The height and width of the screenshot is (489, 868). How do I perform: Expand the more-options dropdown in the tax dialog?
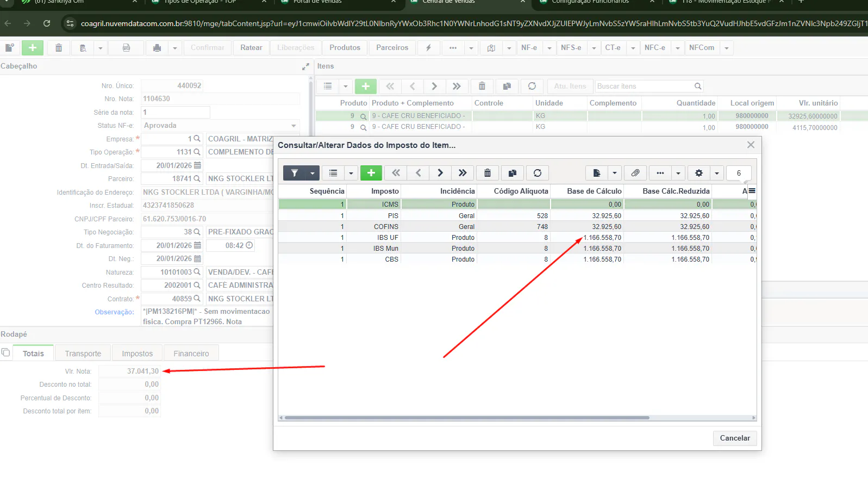pos(678,173)
